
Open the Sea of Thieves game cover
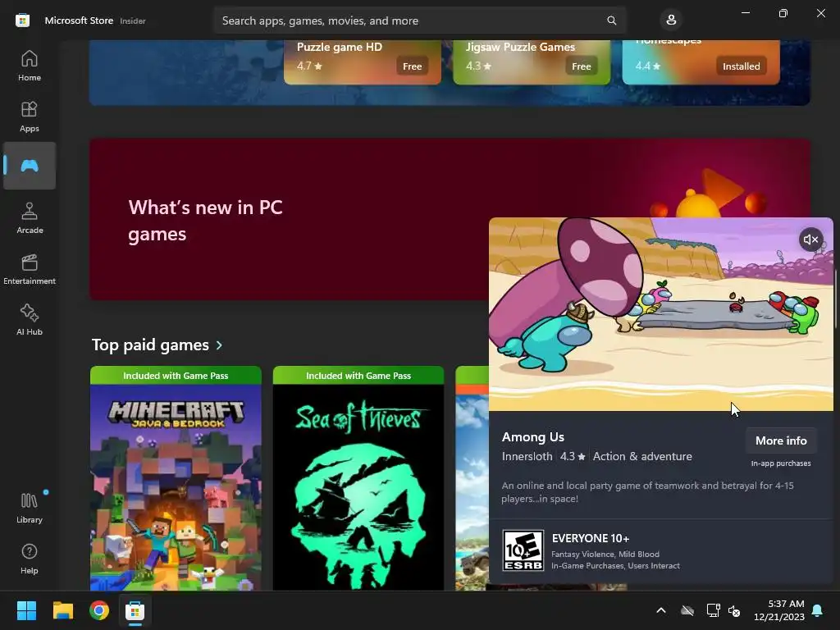click(x=358, y=487)
